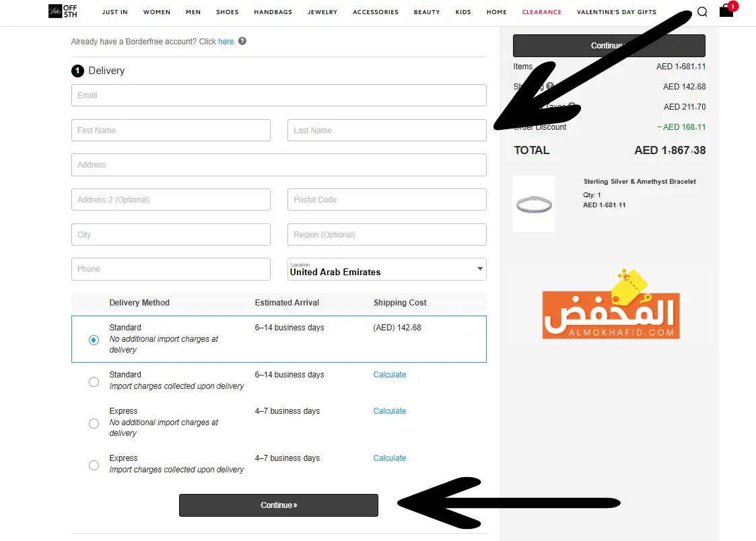The height and width of the screenshot is (541, 756).
Task: Focus the Email input field
Action: pos(279,96)
